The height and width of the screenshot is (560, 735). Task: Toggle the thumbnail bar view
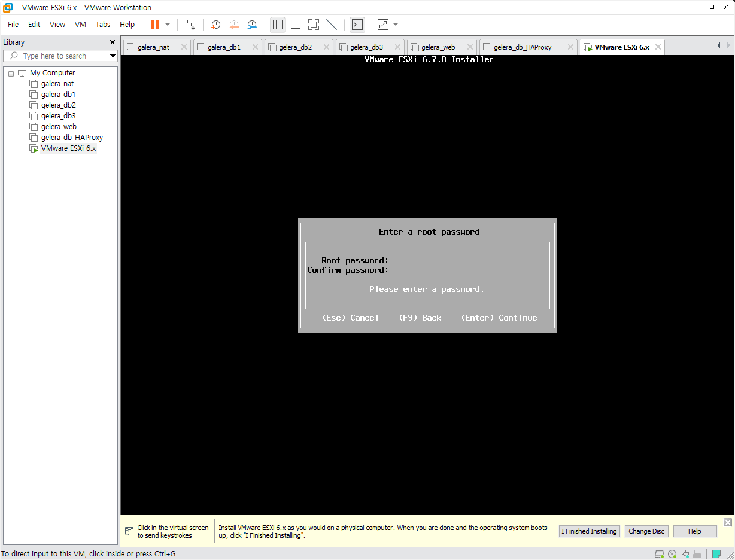[x=296, y=25]
